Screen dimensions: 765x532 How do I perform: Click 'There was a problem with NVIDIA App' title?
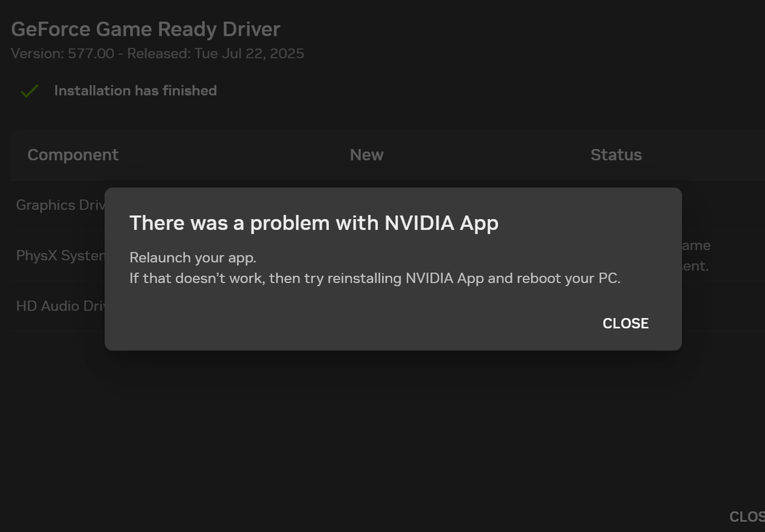[x=314, y=223]
